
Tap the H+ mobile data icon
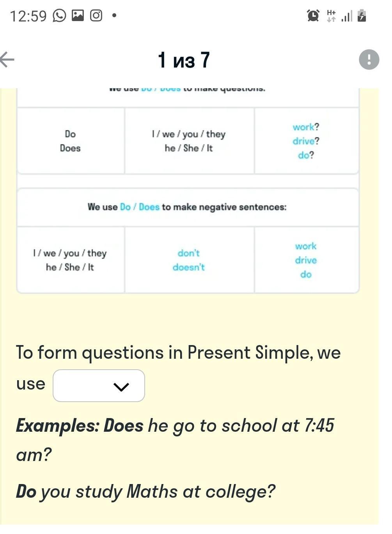click(331, 16)
